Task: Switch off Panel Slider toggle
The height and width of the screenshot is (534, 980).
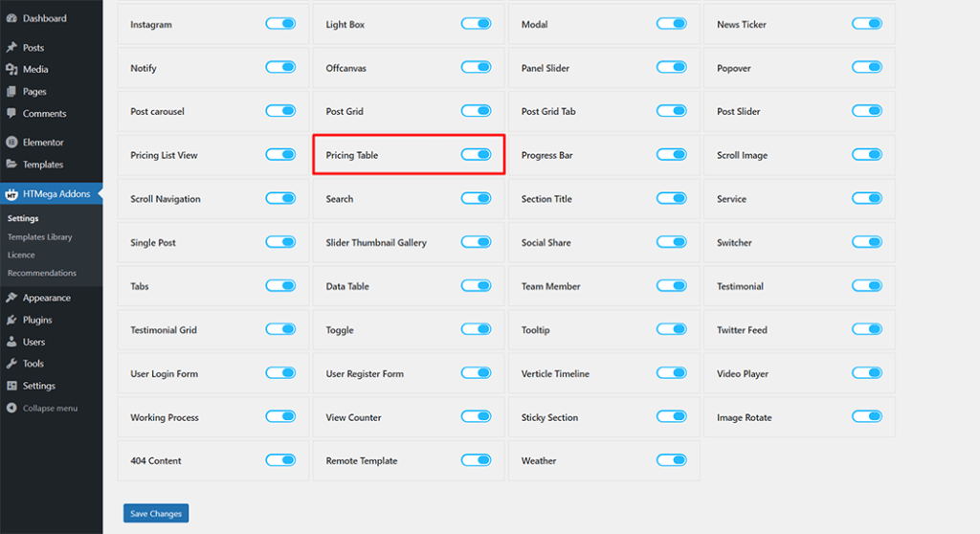Action: 672,67
